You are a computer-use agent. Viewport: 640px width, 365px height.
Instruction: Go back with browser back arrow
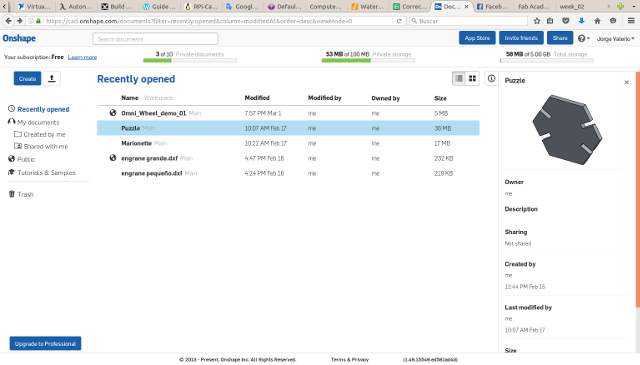coord(9,20)
